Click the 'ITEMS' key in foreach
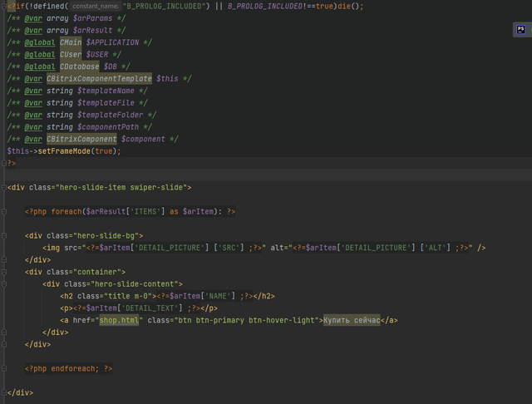Image resolution: width=532 pixels, height=404 pixels. [145, 212]
